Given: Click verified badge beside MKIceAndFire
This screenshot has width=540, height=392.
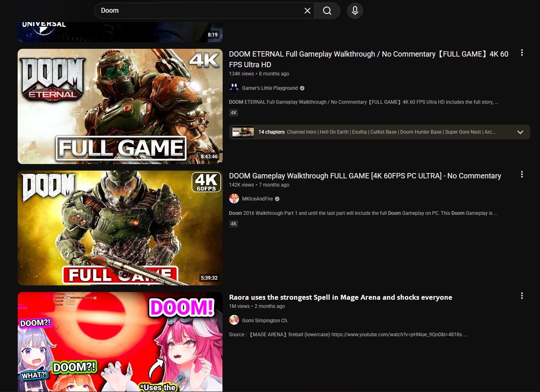Looking at the screenshot, I should tap(277, 199).
